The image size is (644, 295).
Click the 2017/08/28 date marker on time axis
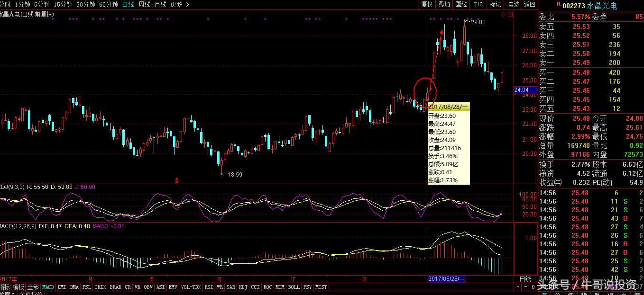click(446, 279)
